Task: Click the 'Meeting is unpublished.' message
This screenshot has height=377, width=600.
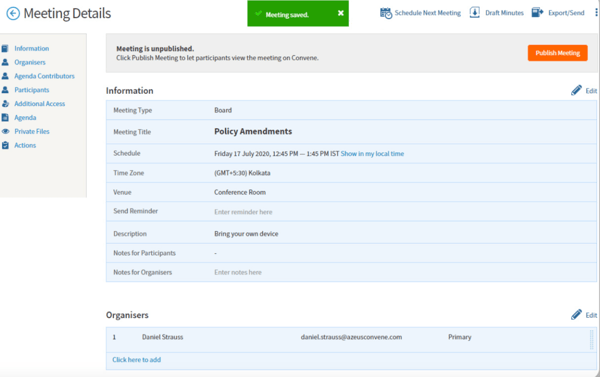Action: click(x=155, y=49)
